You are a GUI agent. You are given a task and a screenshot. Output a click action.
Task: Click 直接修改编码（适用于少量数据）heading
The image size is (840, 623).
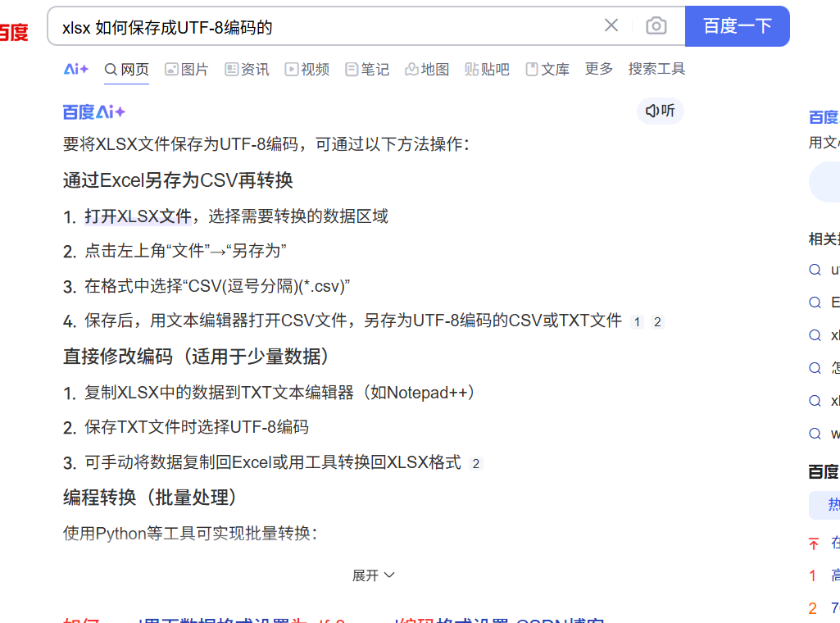pyautogui.click(x=196, y=357)
